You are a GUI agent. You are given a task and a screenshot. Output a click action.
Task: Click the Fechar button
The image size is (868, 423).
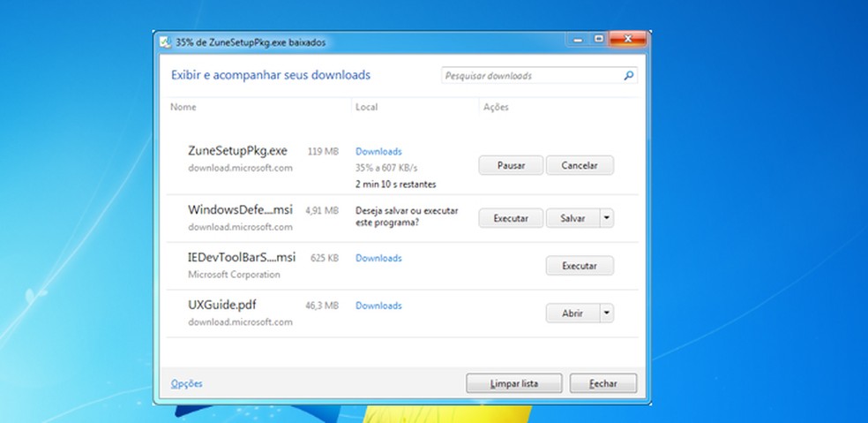(x=603, y=383)
